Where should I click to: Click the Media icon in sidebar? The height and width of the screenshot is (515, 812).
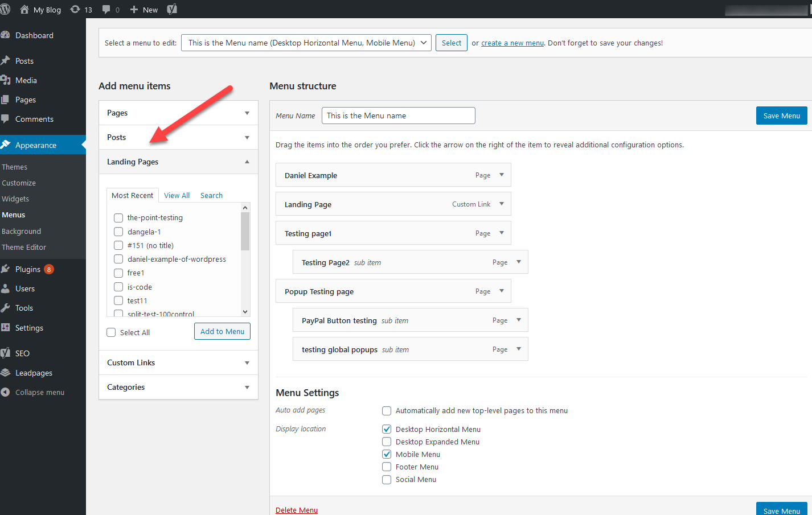tap(6, 80)
